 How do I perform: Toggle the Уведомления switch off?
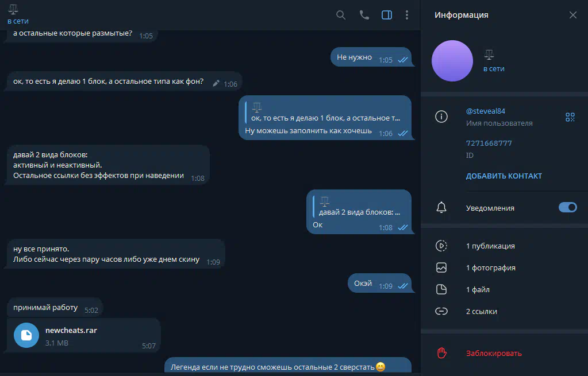tap(568, 207)
